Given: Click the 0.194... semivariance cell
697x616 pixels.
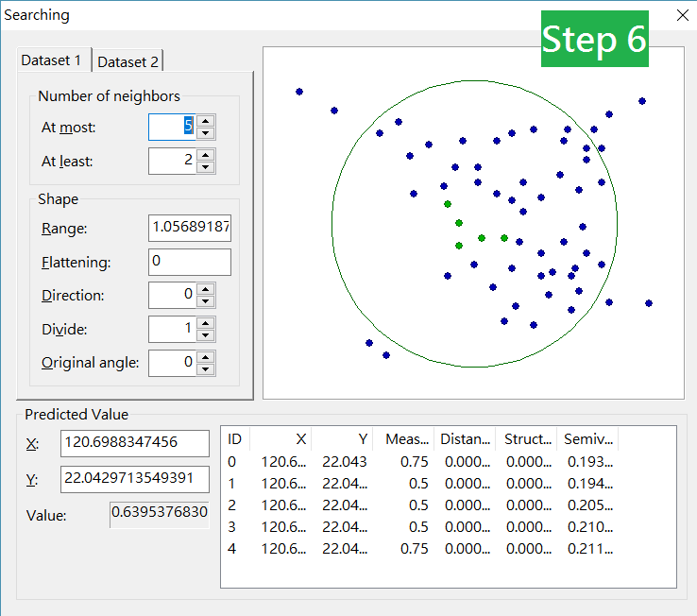Looking at the screenshot, I should click(590, 484).
